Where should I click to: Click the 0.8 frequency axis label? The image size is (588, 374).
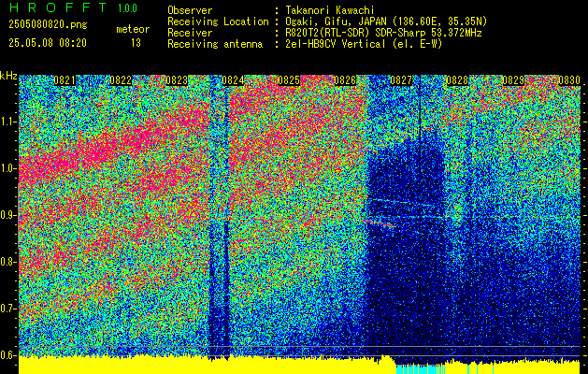coord(8,262)
